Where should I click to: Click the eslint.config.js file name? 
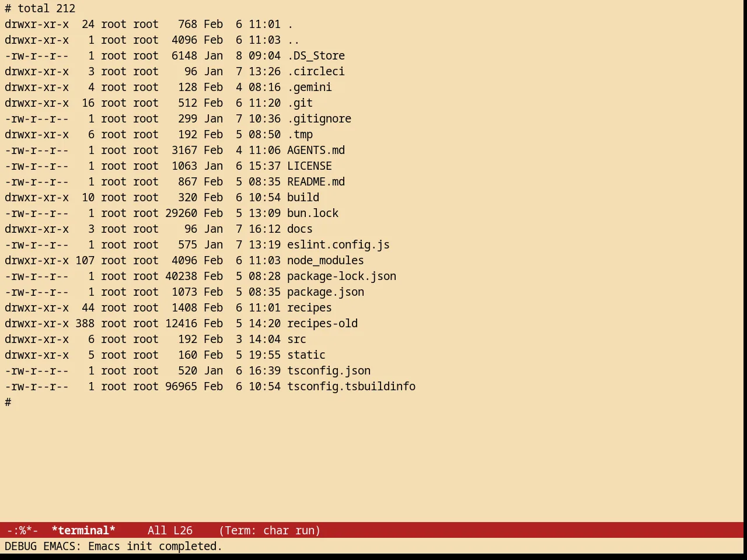338,244
